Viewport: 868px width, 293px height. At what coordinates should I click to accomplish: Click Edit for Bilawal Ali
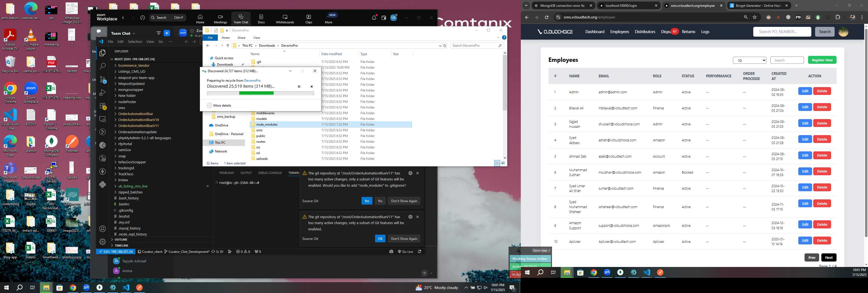pyautogui.click(x=805, y=107)
